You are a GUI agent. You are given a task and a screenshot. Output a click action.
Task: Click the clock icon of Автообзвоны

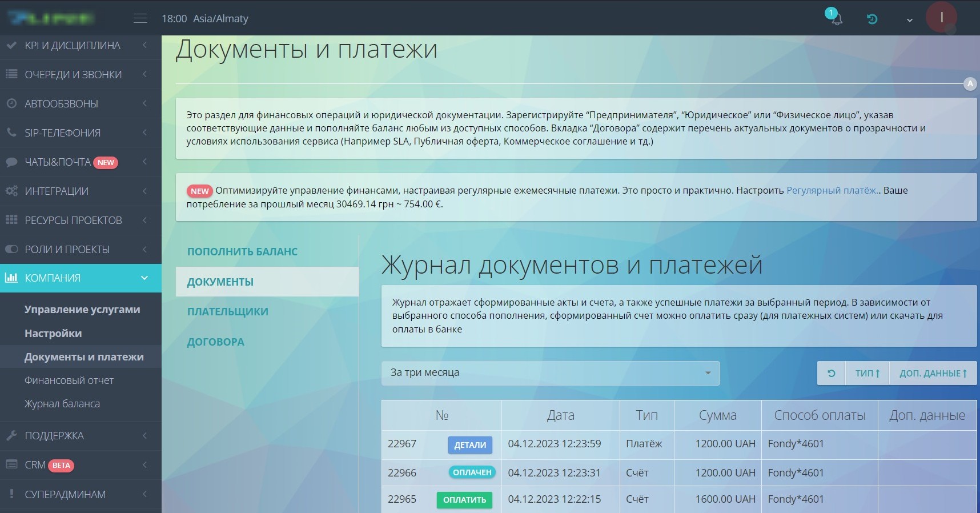pos(11,103)
